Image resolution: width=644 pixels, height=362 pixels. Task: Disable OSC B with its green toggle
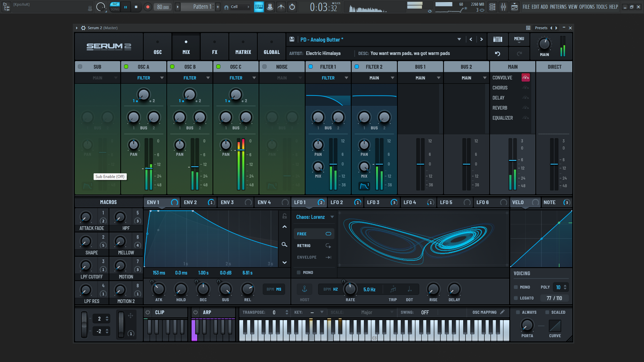pyautogui.click(x=172, y=67)
